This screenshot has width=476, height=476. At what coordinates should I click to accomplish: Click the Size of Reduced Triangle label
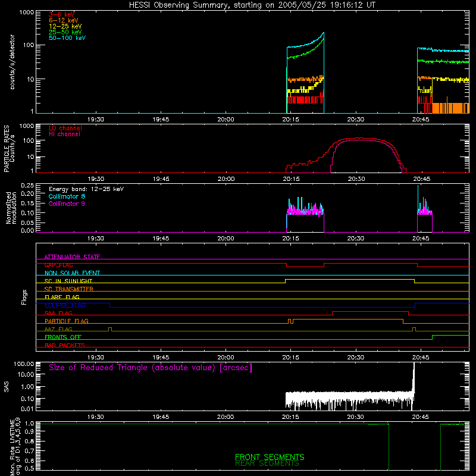[x=151, y=368]
